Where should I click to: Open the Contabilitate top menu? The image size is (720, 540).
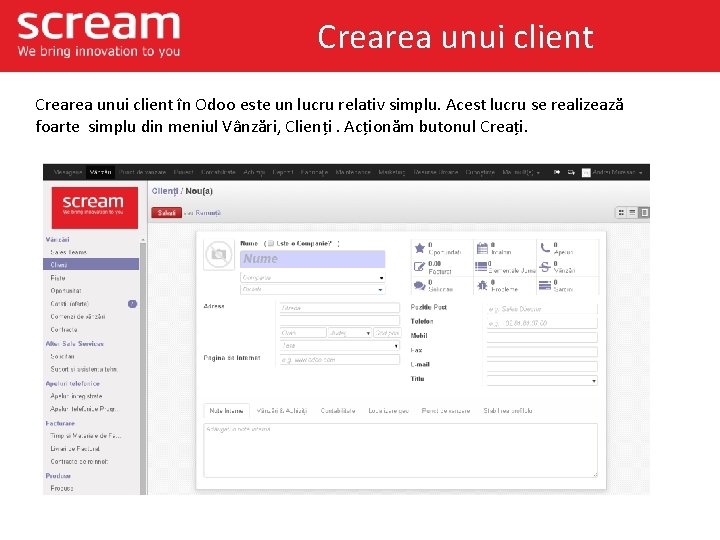click(x=218, y=172)
